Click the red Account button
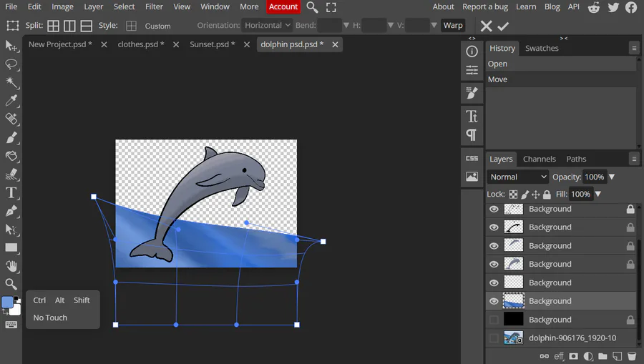Screen dimensions: 644x364 coord(283,6)
